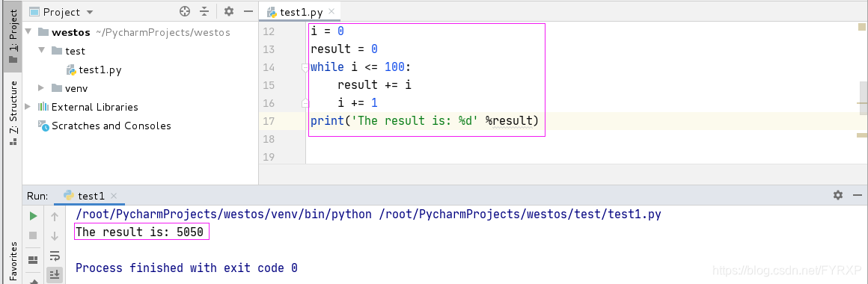Select test1.py in project tree
Image resolution: width=868 pixels, height=284 pixels.
point(100,70)
